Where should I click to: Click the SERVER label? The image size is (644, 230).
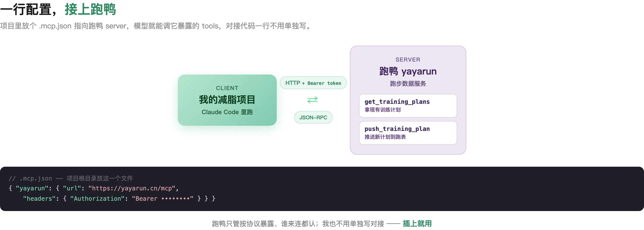pos(408,59)
